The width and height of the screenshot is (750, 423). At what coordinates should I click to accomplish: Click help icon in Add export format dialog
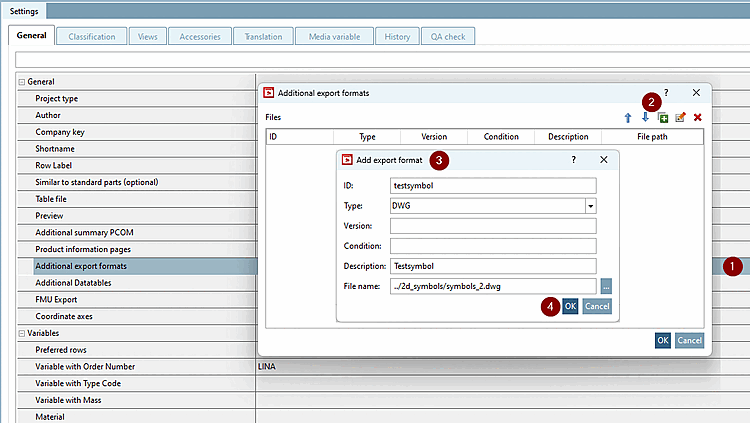pos(573,159)
